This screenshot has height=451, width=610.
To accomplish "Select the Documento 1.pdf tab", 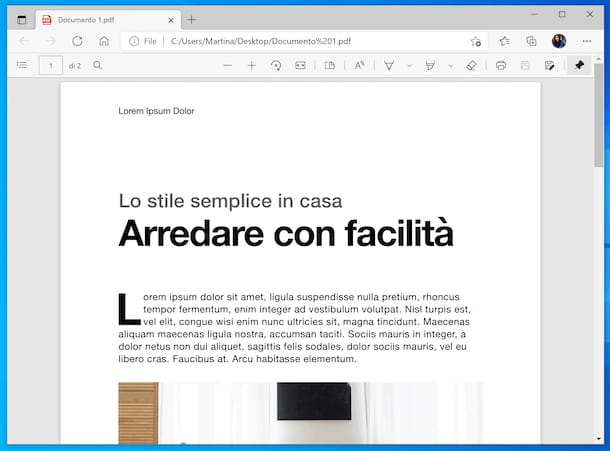I will pos(108,20).
